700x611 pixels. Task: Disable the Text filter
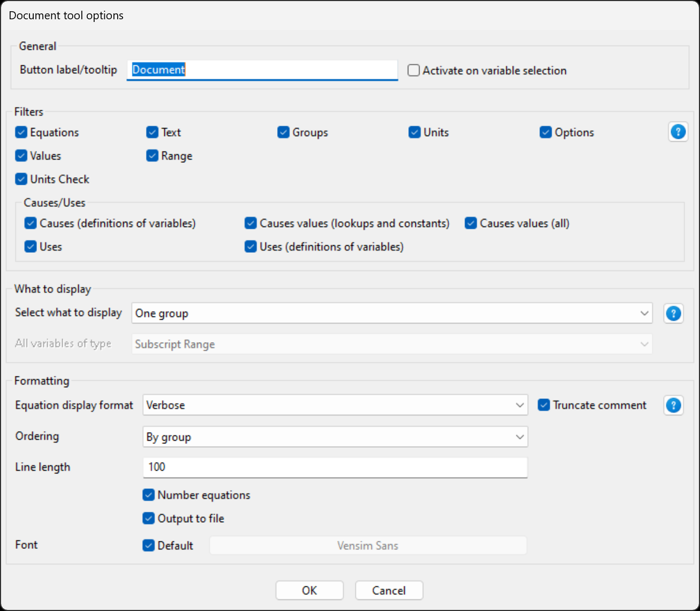click(152, 132)
